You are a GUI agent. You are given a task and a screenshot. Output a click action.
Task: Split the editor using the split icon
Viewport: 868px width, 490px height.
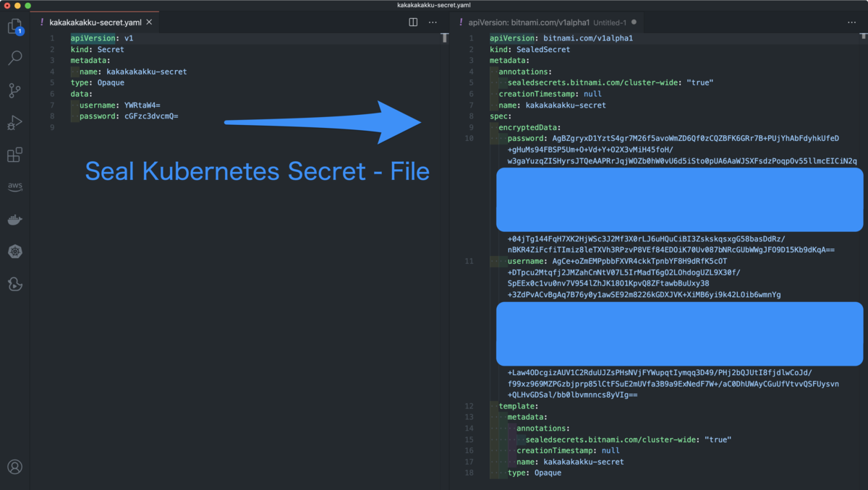tap(412, 22)
